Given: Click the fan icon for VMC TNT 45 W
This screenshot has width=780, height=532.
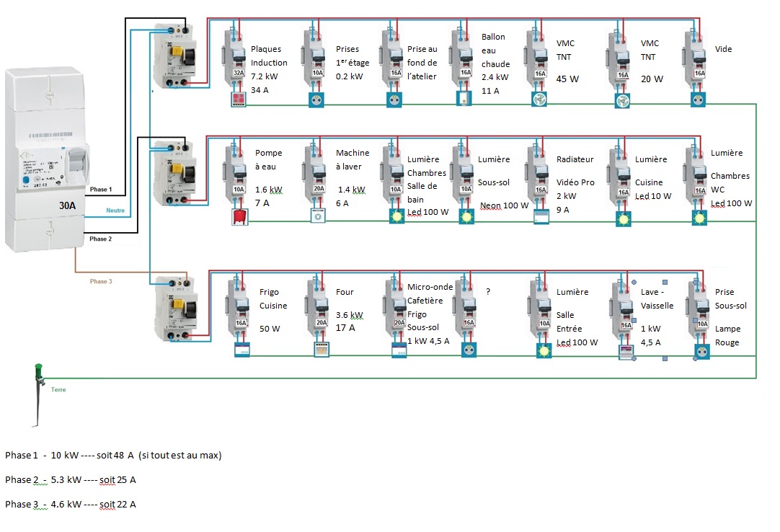Looking at the screenshot, I should point(539,99).
